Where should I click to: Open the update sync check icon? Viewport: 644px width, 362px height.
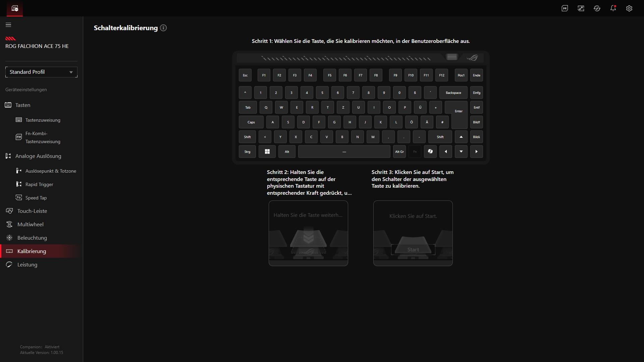point(597,8)
